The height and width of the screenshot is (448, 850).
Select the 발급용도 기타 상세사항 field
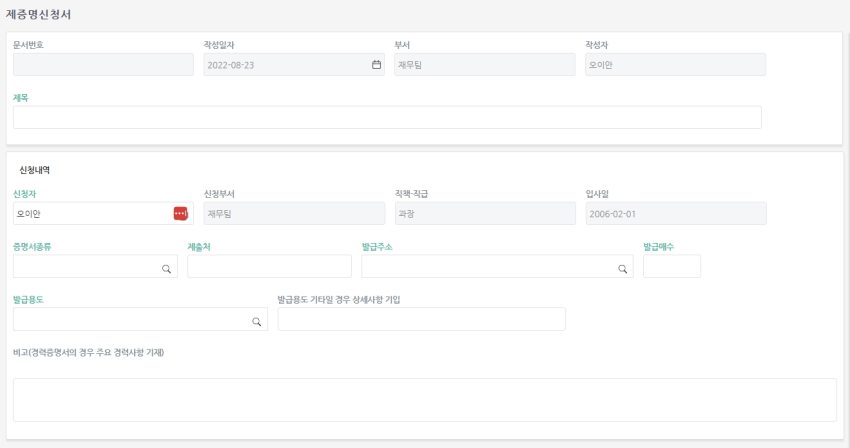[x=422, y=319]
